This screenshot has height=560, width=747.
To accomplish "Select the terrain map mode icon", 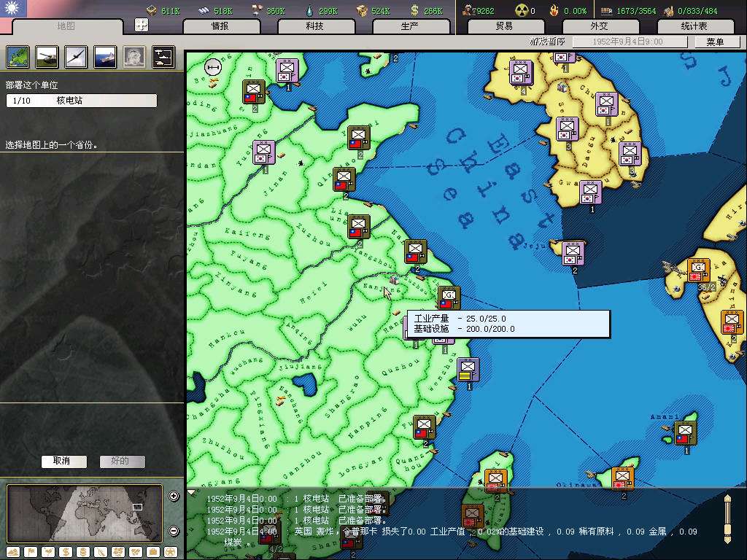I will click(x=13, y=552).
